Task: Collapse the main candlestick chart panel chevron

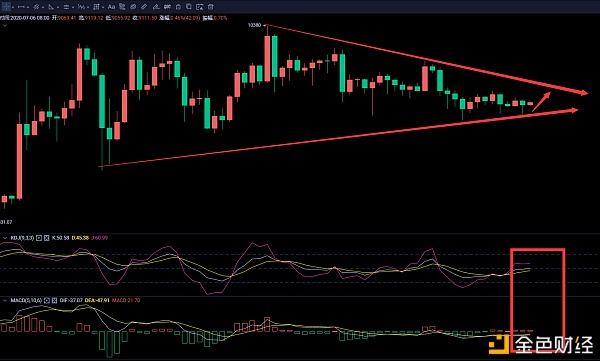Action: (5, 25)
